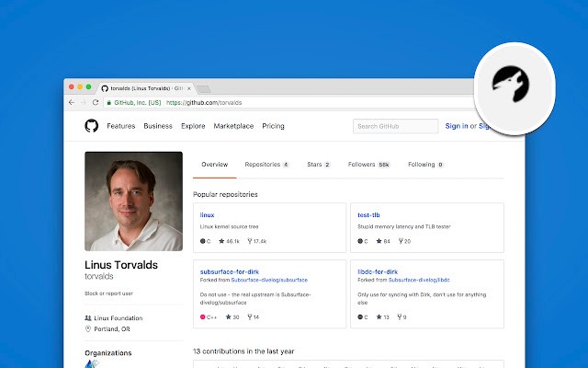The height and width of the screenshot is (368, 588).
Task: Click the browser reload icon
Action: (x=96, y=102)
